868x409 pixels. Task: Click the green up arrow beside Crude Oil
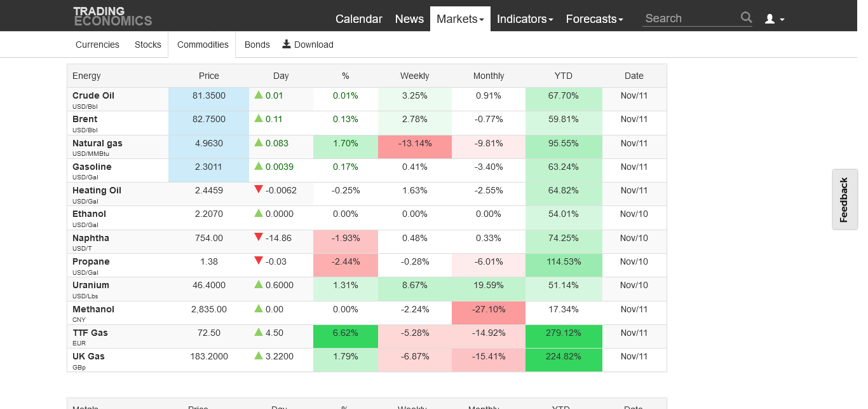(259, 95)
